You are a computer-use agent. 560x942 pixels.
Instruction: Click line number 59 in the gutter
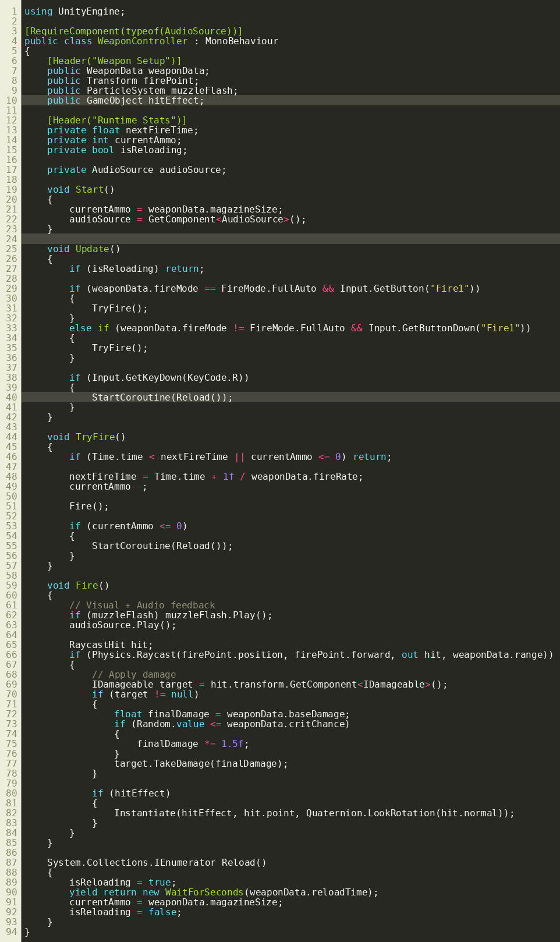12,586
